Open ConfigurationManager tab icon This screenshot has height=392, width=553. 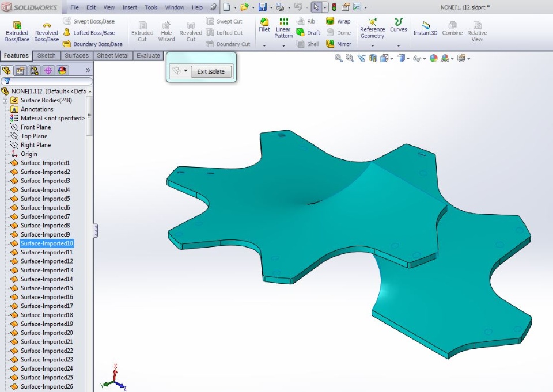pos(34,70)
